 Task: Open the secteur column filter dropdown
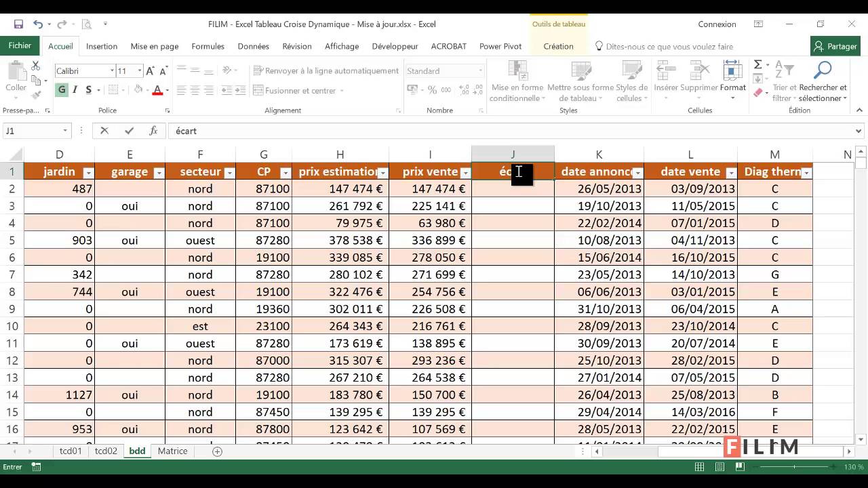pos(229,173)
